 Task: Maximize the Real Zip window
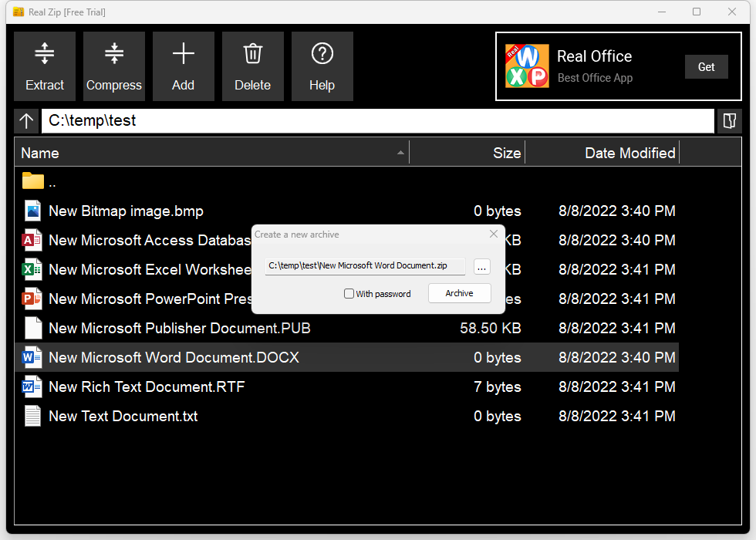click(697, 12)
